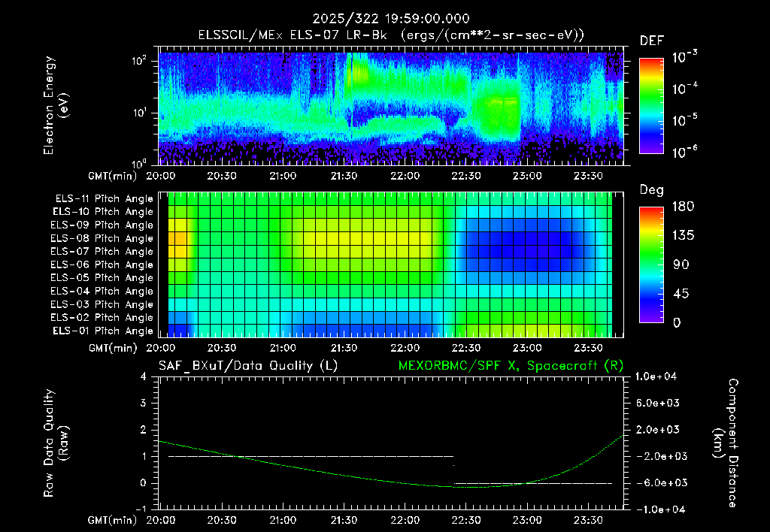Click the GMT(min) label under the bottom plot

[112, 520]
